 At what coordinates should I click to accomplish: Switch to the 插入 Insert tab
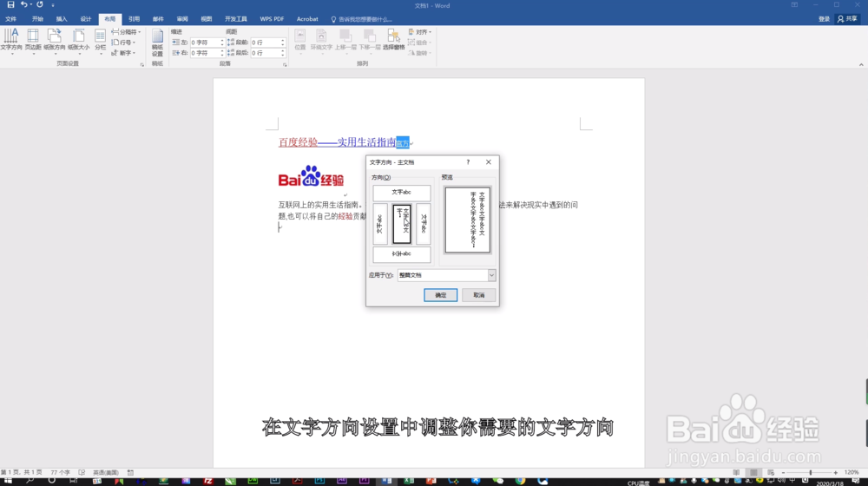click(62, 19)
